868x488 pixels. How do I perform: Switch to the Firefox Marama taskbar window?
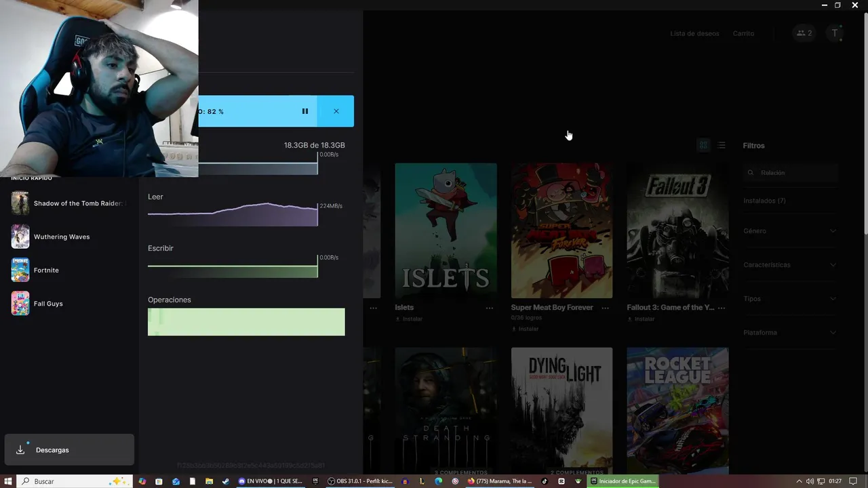click(500, 481)
